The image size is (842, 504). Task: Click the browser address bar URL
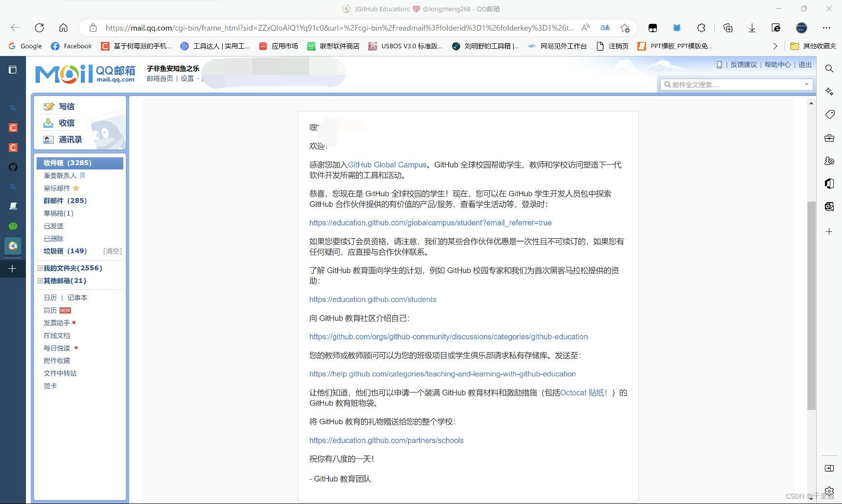pos(340,28)
